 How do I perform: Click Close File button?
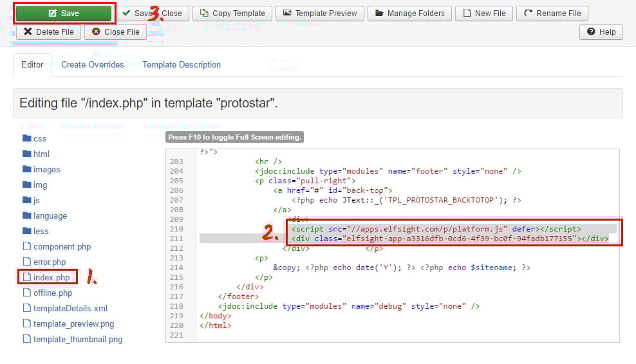(116, 32)
